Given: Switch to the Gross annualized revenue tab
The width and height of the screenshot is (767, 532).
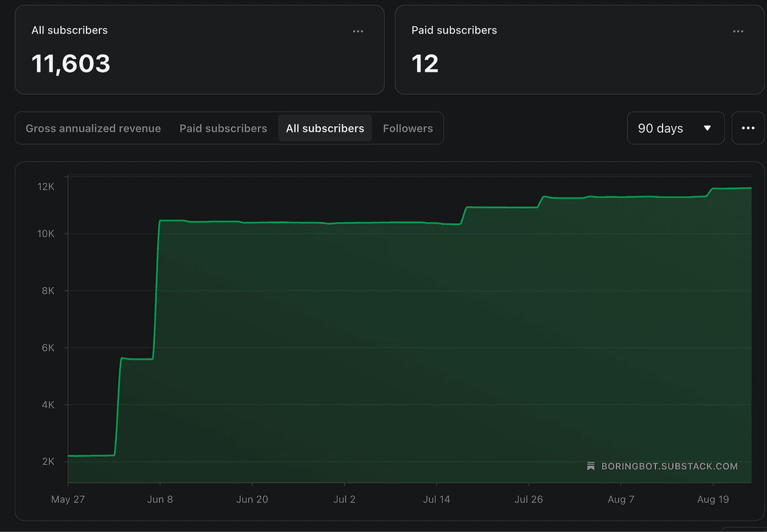Looking at the screenshot, I should pos(93,128).
